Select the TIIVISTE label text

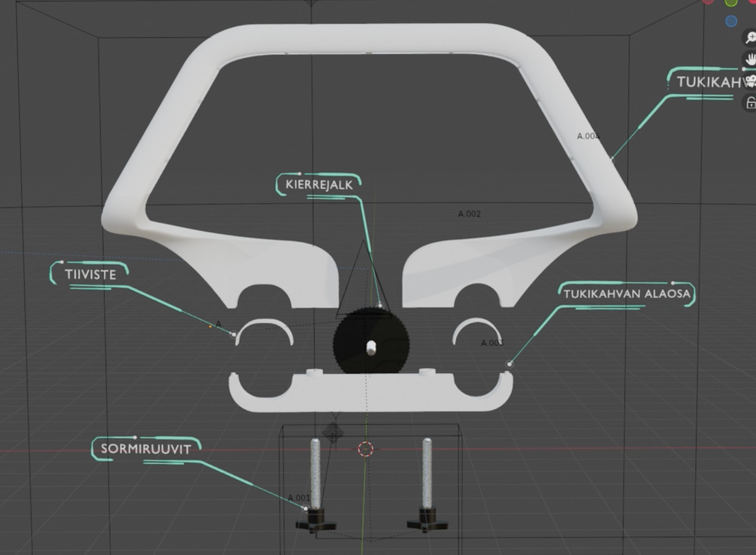(x=90, y=275)
